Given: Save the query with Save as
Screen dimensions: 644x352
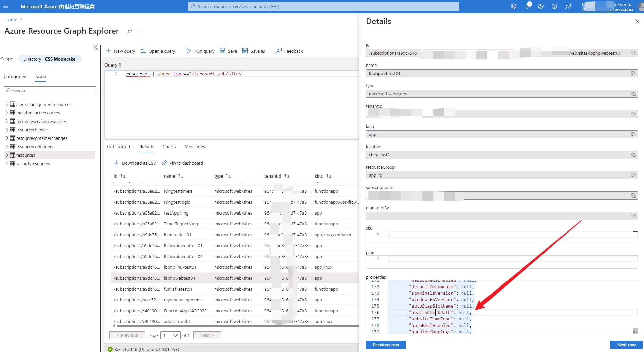Looking at the screenshot, I should [253, 51].
